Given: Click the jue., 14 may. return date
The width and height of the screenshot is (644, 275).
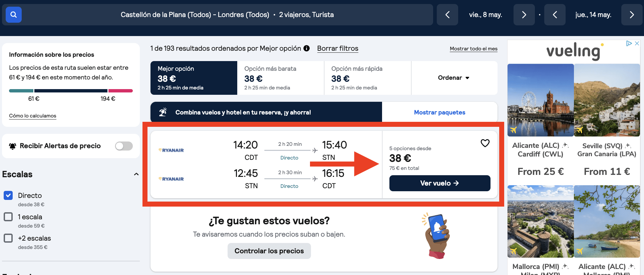Looking at the screenshot, I should pyautogui.click(x=593, y=15).
